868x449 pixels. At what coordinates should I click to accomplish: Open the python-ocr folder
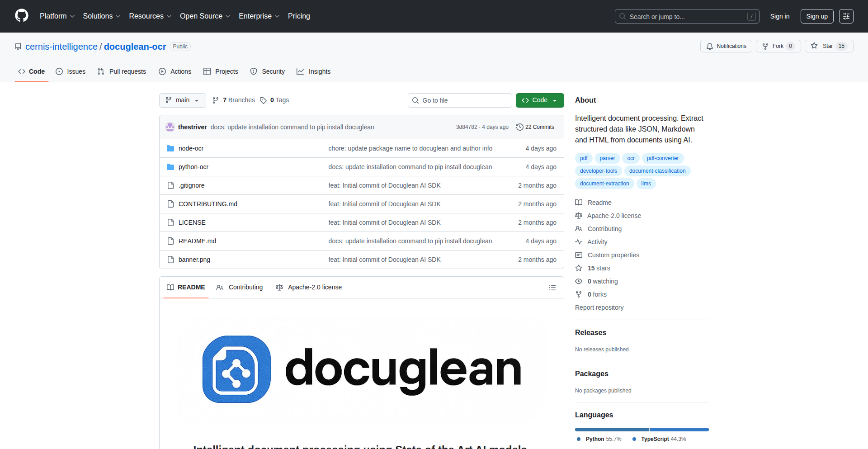(x=193, y=166)
